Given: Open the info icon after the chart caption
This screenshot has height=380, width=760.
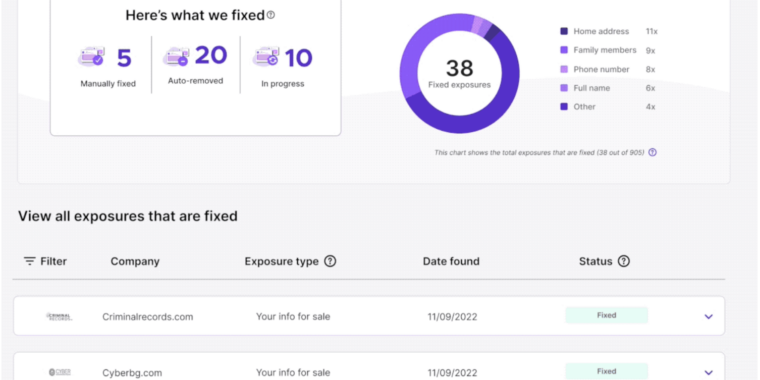Looking at the screenshot, I should coord(652,152).
